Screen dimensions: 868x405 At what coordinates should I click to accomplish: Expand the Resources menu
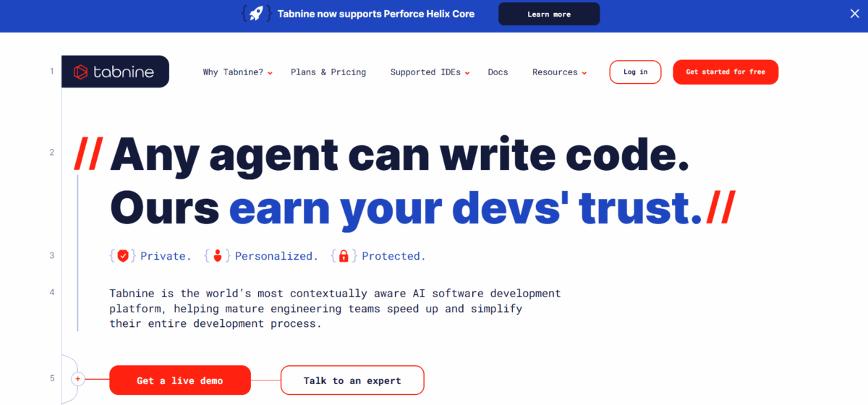point(559,72)
